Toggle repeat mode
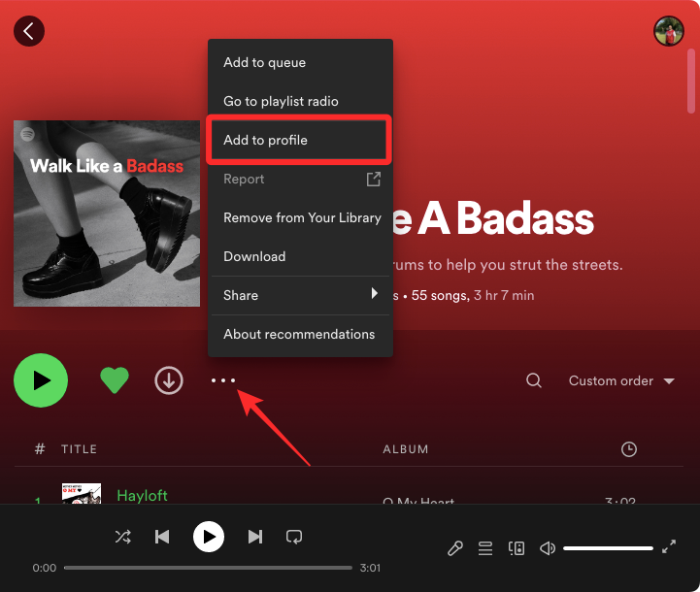700x592 pixels. click(x=294, y=537)
